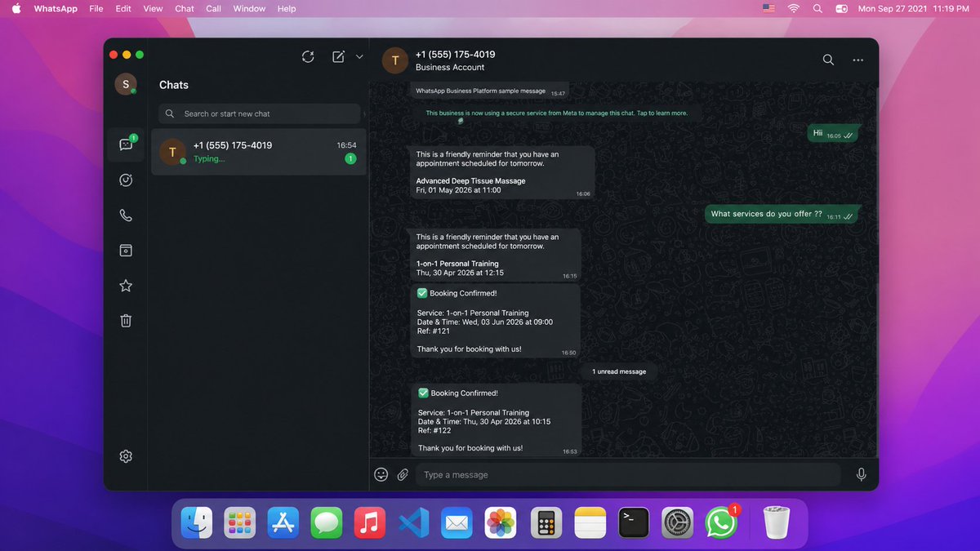Open WhatsApp settings gear icon

click(x=126, y=456)
